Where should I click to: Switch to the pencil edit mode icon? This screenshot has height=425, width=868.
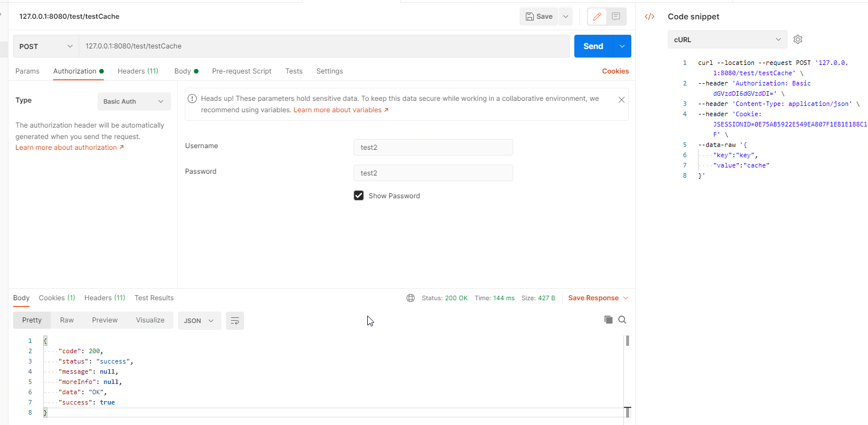tap(597, 17)
